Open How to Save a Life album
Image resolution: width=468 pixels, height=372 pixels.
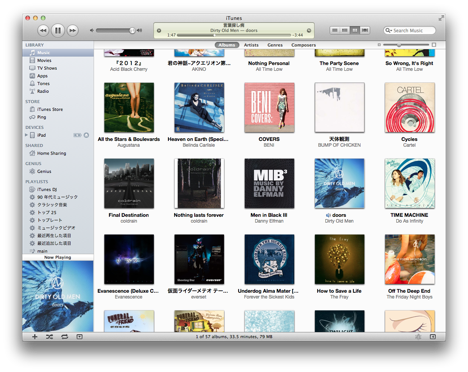[x=339, y=259]
